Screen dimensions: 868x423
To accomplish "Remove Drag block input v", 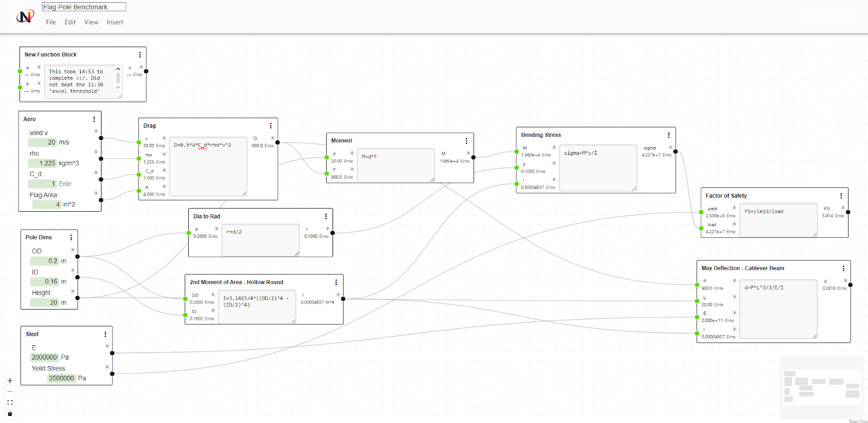I will 164,138.
